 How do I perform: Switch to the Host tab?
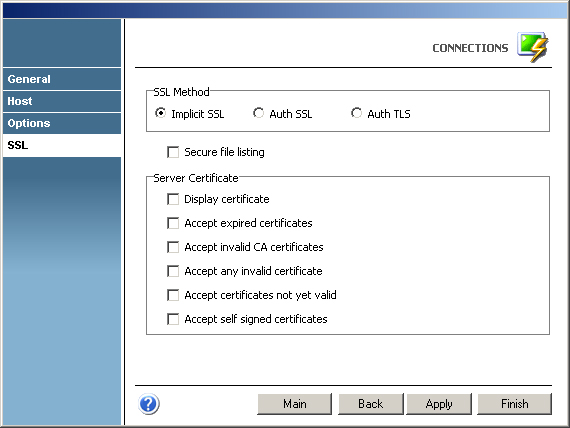[x=62, y=101]
